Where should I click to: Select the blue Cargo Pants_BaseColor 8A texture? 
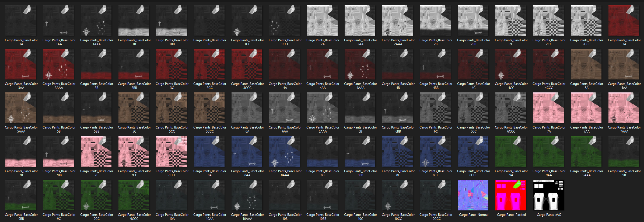pyautogui.click(x=209, y=151)
